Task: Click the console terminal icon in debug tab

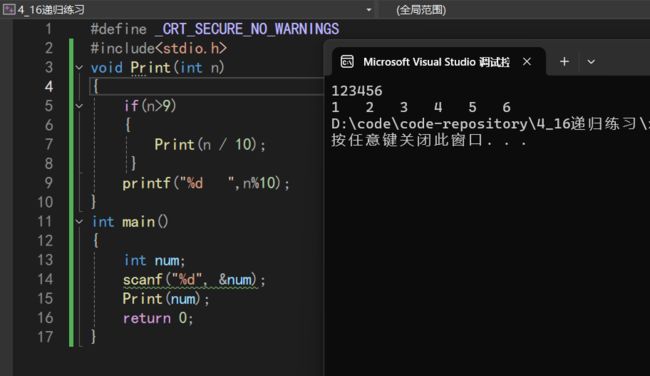Action: [347, 62]
